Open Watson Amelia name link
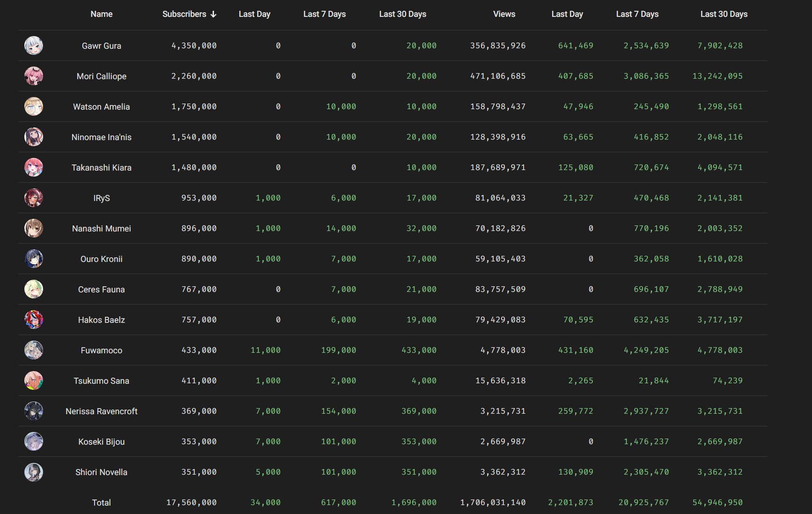The image size is (812, 514). [102, 107]
